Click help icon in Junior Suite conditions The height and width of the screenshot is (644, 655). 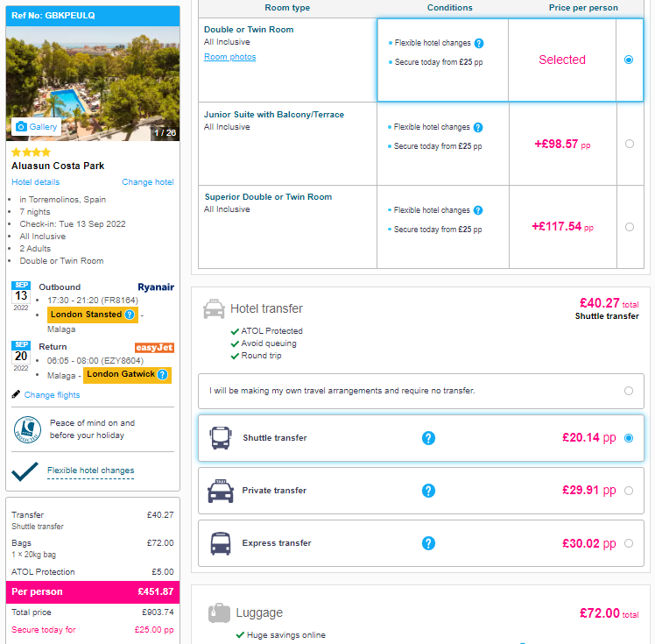(x=478, y=127)
